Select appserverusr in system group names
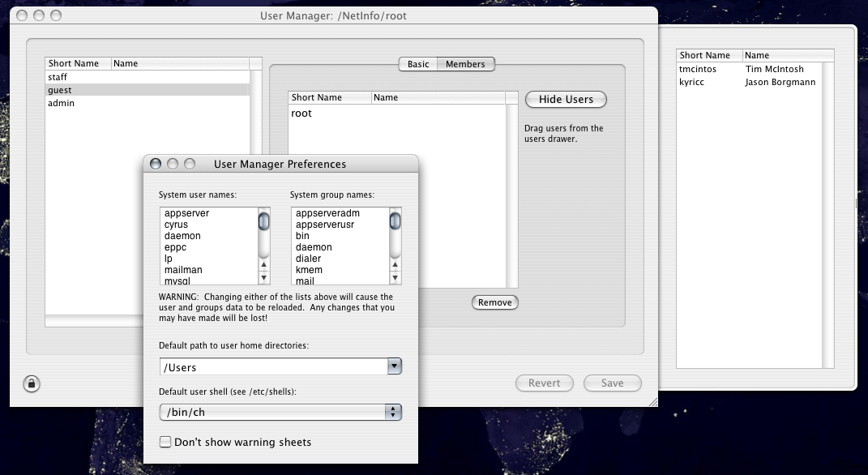The height and width of the screenshot is (475, 868). coord(340,225)
